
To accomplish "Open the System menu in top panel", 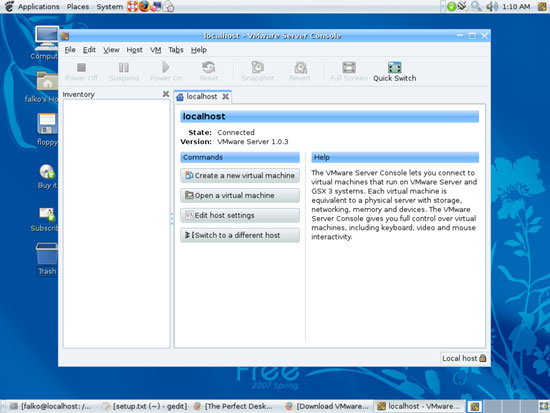I will [x=109, y=7].
